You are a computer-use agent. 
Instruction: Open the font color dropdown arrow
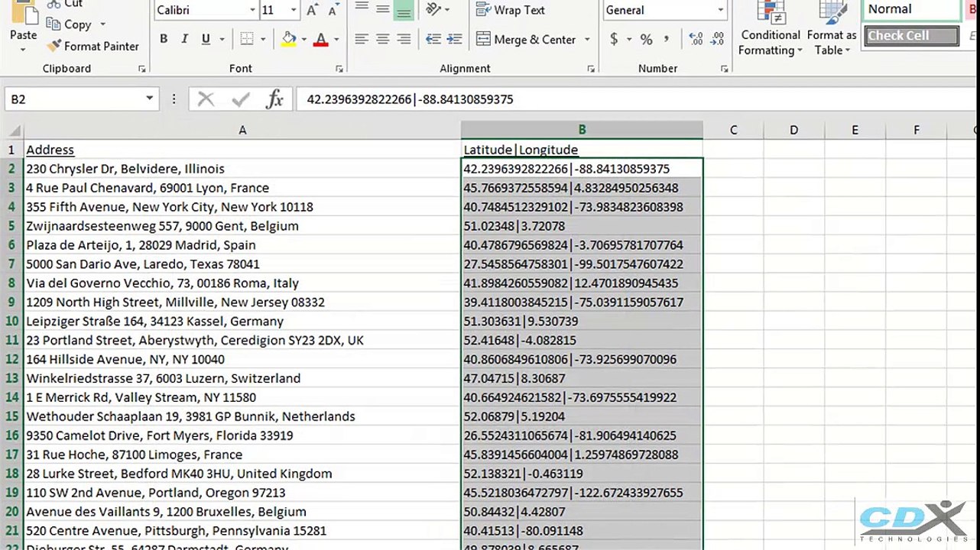(x=336, y=40)
